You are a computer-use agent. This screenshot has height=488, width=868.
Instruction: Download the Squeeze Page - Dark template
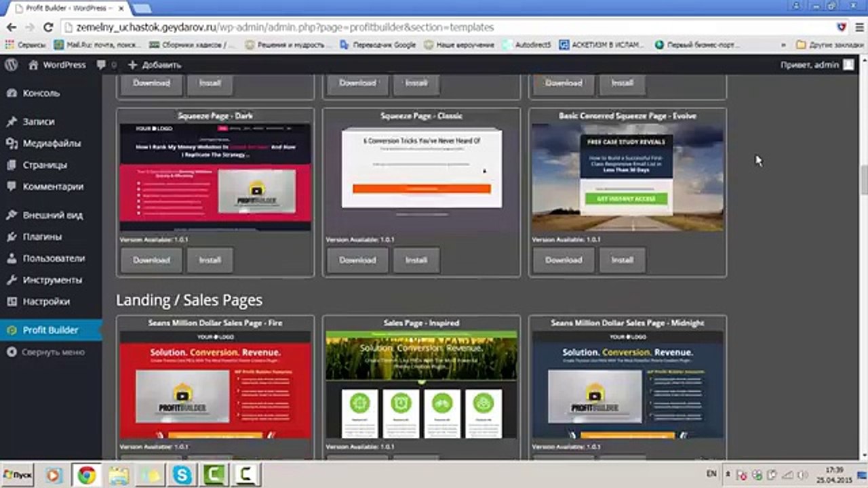[x=151, y=260]
